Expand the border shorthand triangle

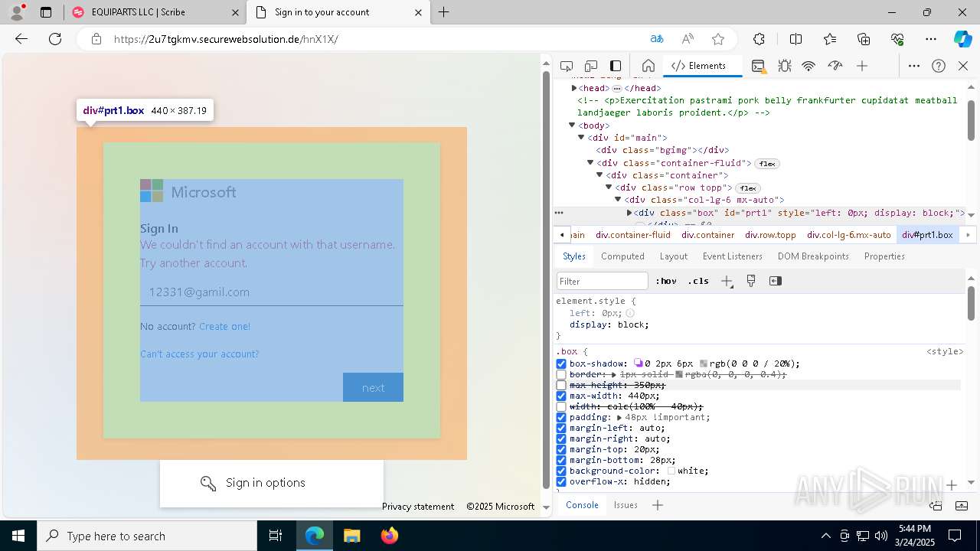[x=613, y=375]
